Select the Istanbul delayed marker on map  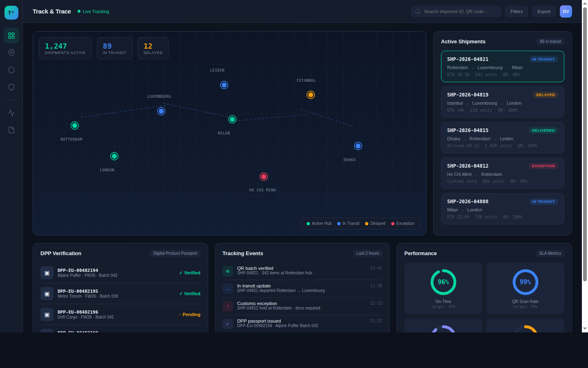311,95
